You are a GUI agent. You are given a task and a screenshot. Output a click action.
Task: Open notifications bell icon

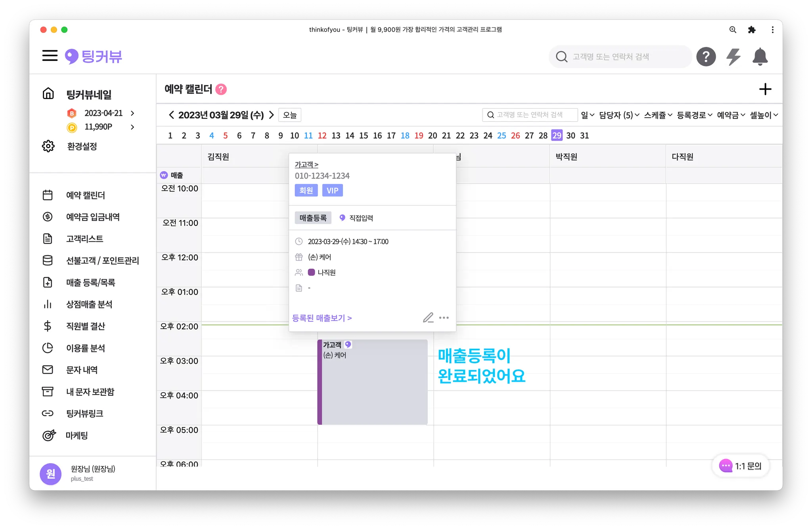(x=760, y=57)
